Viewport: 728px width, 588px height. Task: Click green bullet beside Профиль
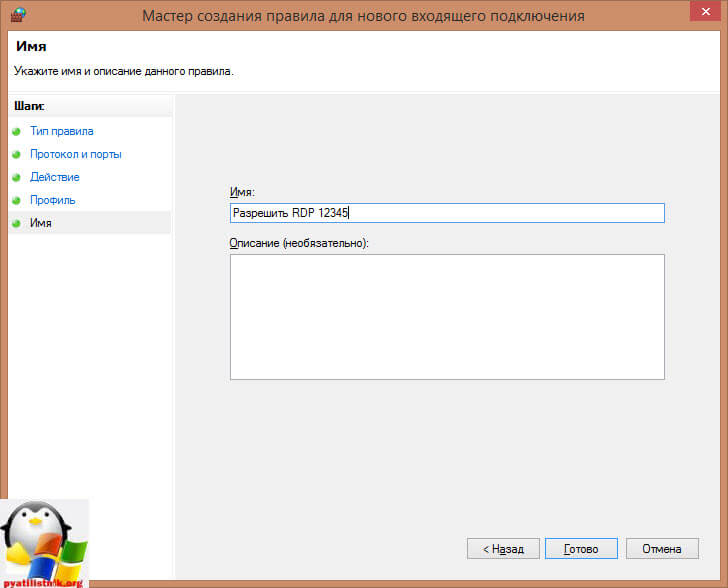pos(16,201)
